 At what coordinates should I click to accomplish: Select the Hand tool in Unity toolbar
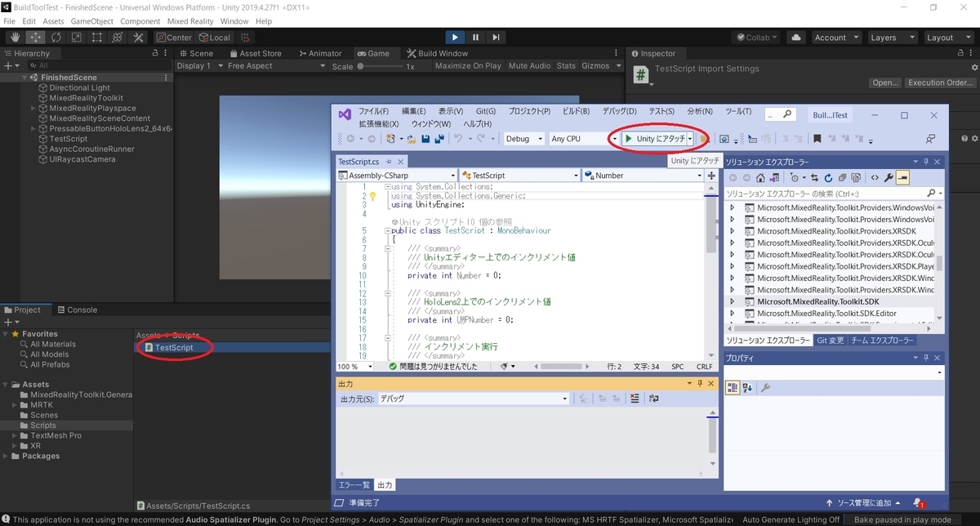(16, 38)
